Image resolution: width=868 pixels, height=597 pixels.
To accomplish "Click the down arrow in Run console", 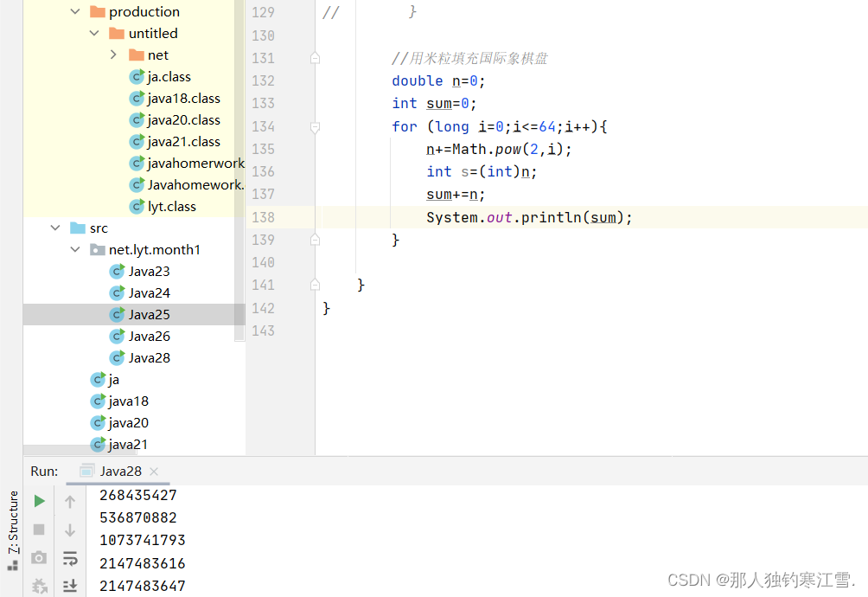I will 70,530.
